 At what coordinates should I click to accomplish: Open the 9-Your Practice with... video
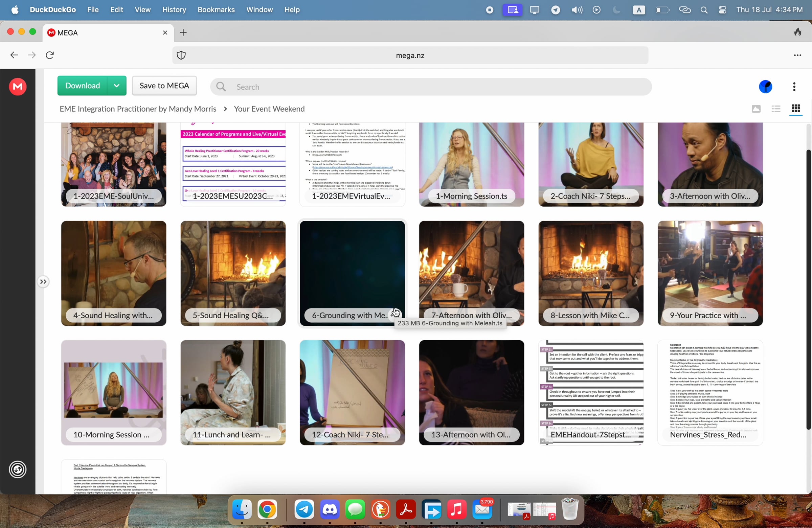(x=710, y=274)
